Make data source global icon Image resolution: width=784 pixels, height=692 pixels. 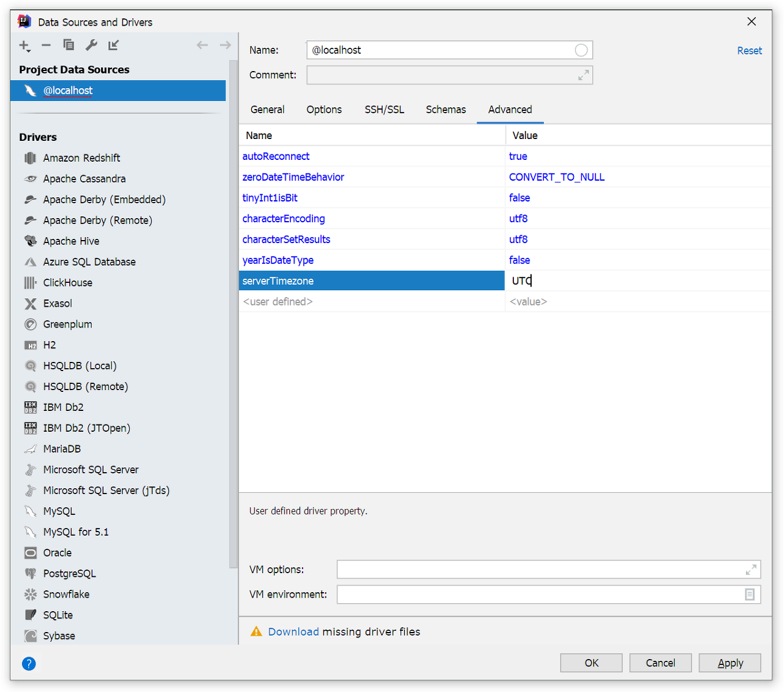[x=113, y=45]
